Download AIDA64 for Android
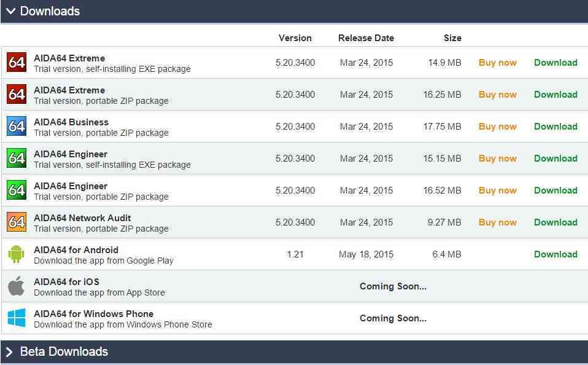This screenshot has width=588, height=365. (x=555, y=254)
